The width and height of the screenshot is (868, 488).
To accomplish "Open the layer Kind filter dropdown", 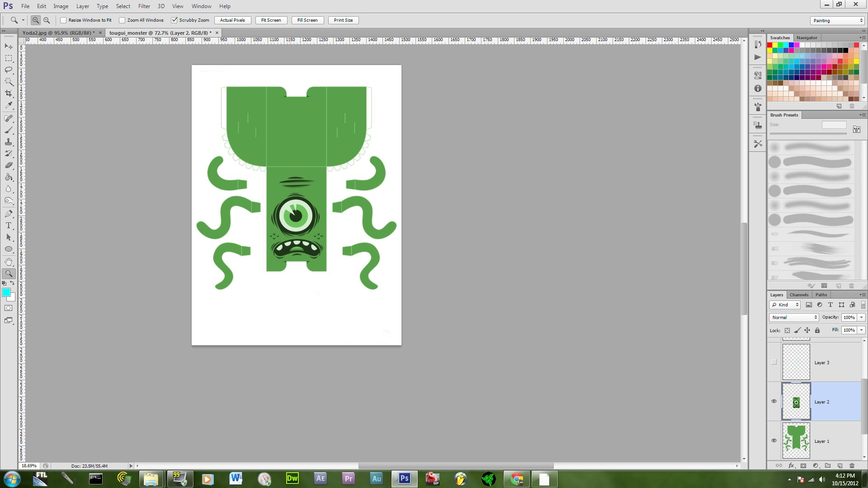I will (785, 305).
